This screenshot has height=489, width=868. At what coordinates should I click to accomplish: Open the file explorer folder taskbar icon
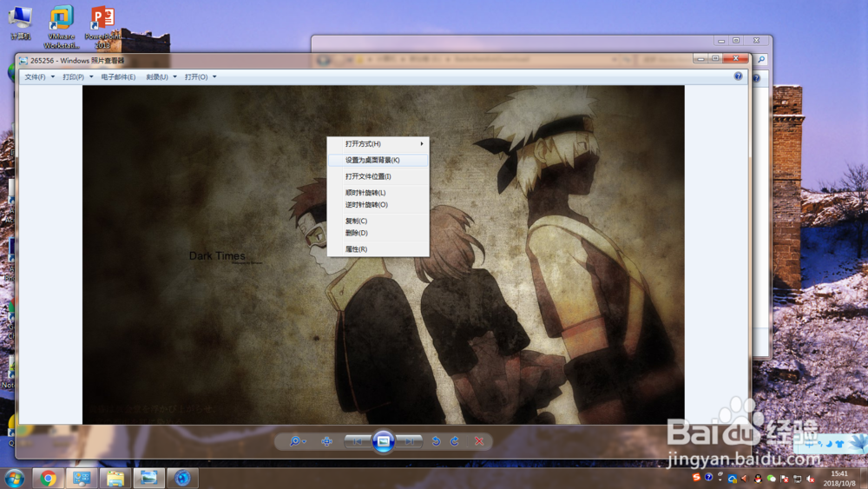pyautogui.click(x=115, y=478)
